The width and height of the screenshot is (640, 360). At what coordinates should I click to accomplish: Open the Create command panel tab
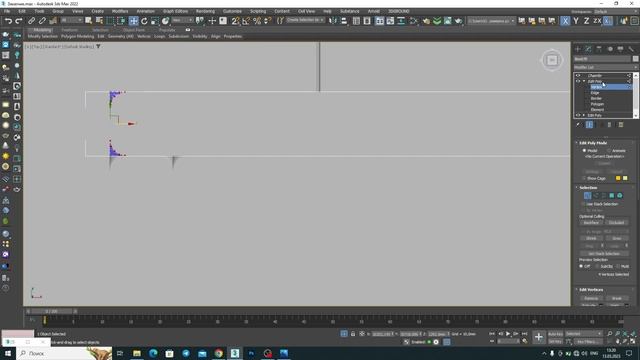(578, 49)
